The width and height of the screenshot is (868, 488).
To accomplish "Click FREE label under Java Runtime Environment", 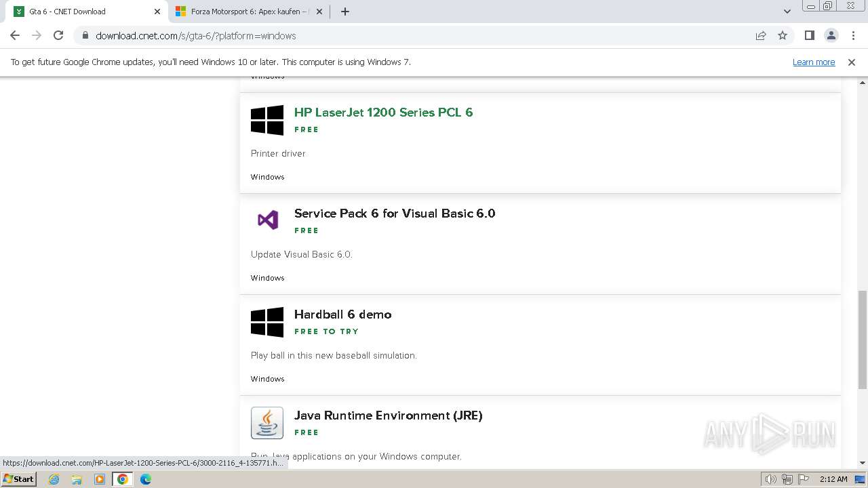I will click(x=307, y=432).
